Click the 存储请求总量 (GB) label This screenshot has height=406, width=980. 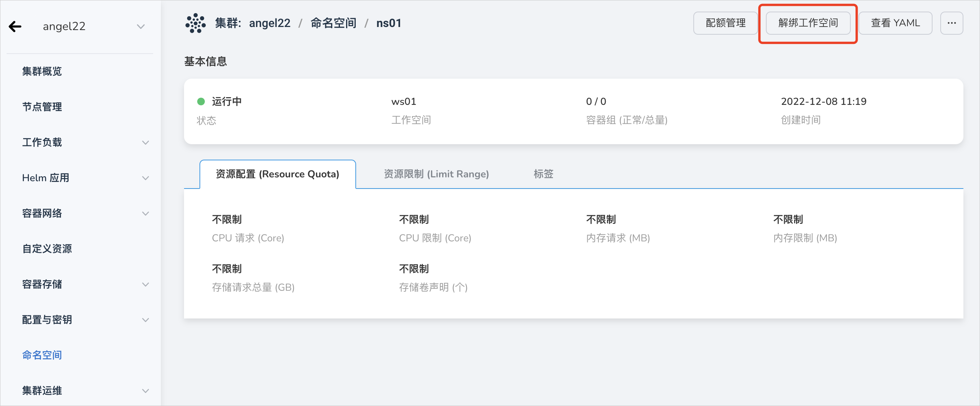click(253, 287)
